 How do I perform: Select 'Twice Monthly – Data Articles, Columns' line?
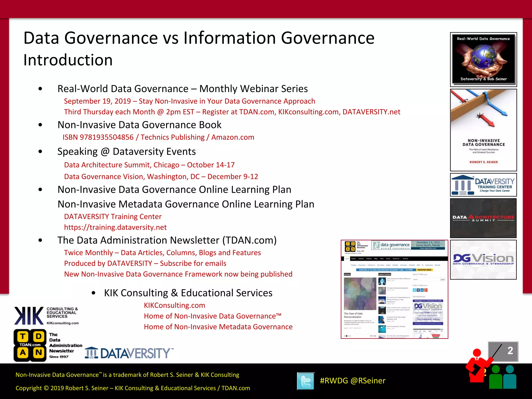click(162, 253)
